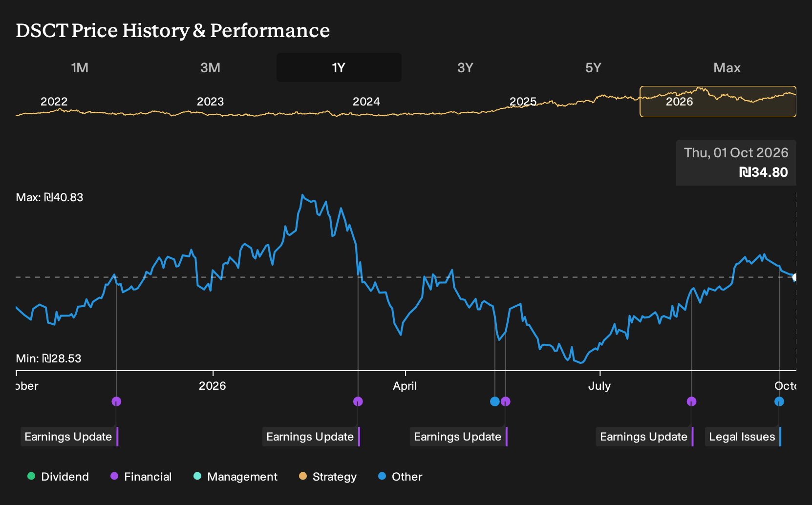Toggle the Dividend legend filter
Viewport: 812px width, 505px height.
coord(58,477)
